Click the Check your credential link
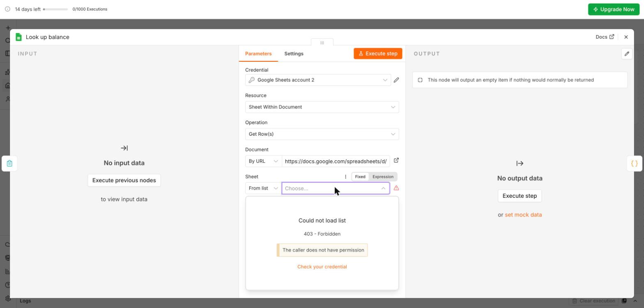 (322, 267)
